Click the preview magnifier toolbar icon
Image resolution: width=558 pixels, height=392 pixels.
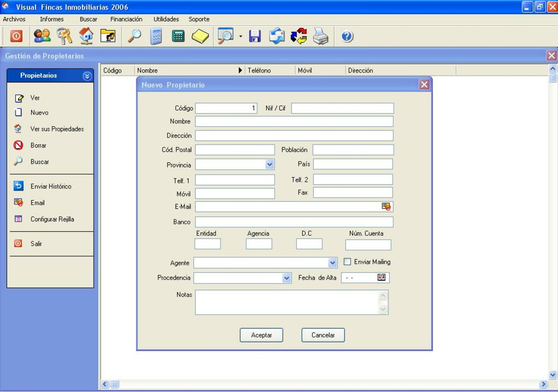tap(226, 36)
